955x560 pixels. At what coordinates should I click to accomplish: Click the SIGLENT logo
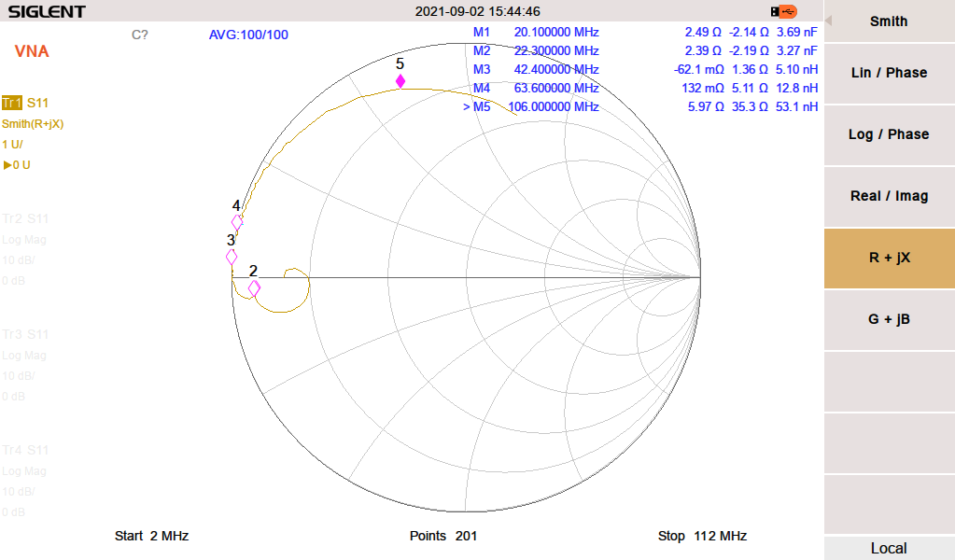(47, 12)
